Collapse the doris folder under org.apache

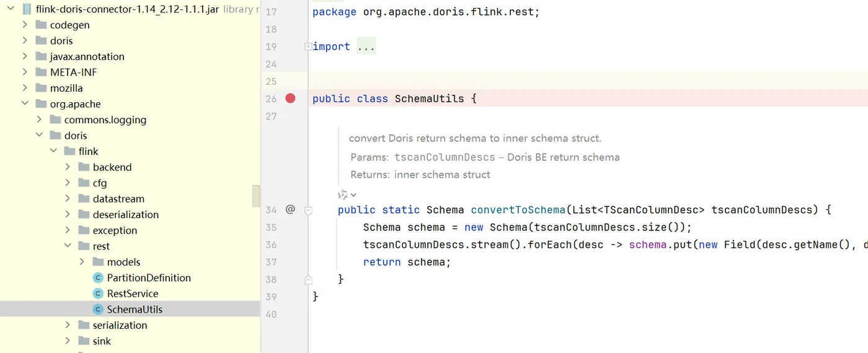[39, 136]
